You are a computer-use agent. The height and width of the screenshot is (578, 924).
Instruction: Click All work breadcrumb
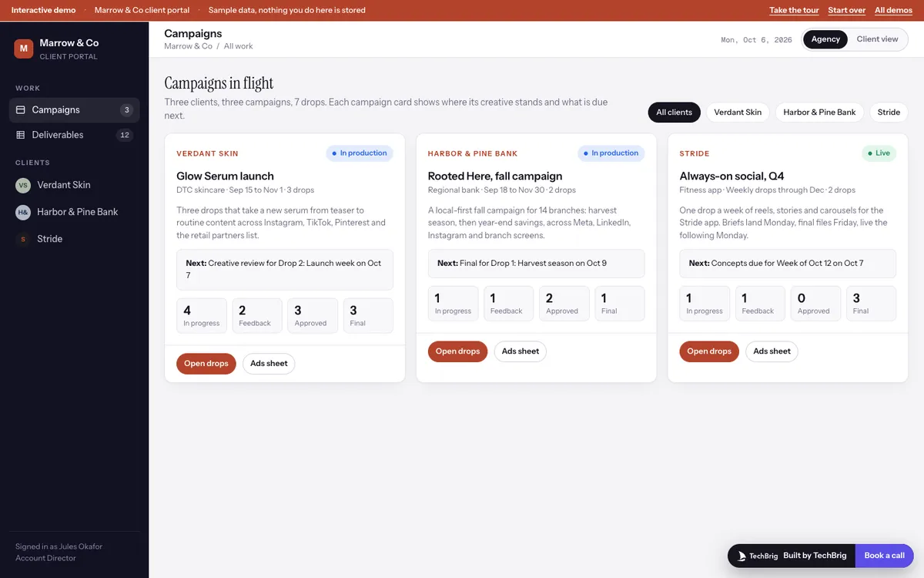[239, 46]
